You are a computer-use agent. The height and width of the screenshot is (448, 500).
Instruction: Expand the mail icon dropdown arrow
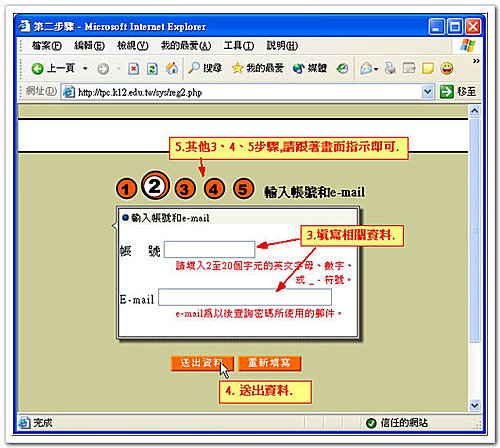click(376, 69)
